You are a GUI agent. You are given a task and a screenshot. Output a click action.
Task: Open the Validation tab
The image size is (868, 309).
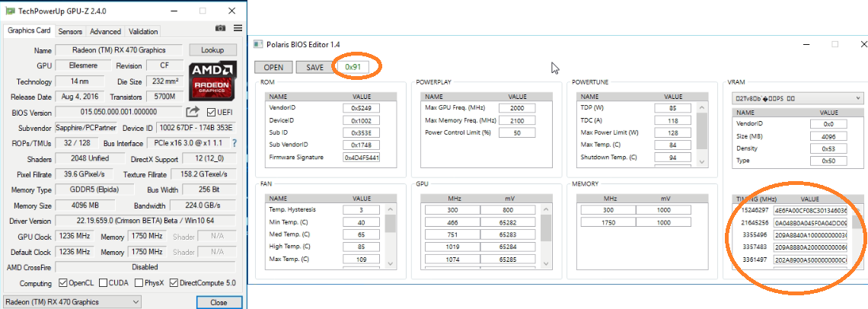click(x=143, y=31)
